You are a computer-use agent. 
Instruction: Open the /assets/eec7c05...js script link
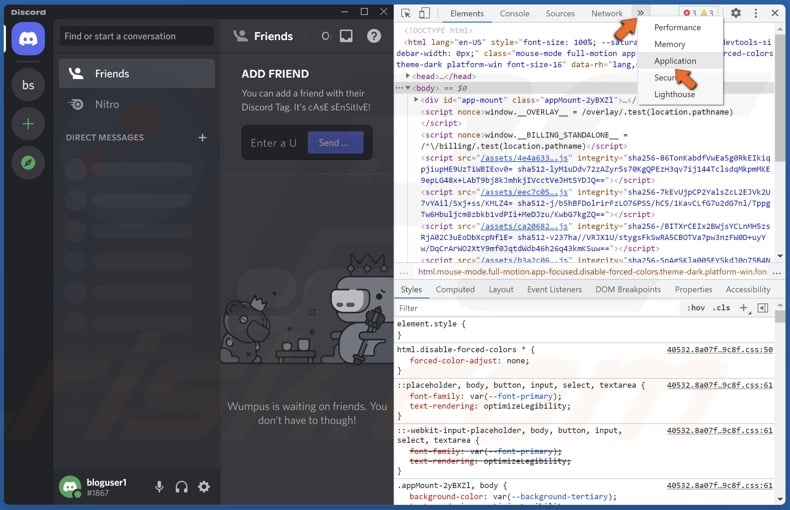524,192
